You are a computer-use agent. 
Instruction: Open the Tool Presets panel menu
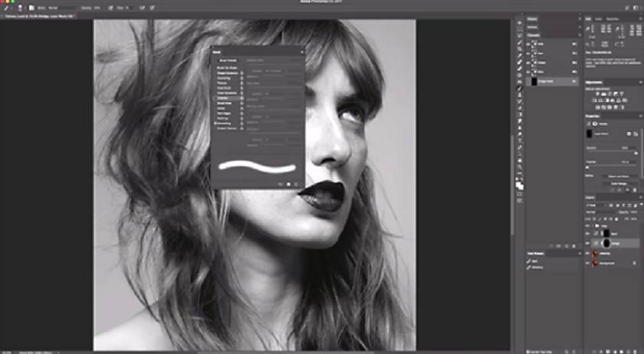tap(580, 254)
